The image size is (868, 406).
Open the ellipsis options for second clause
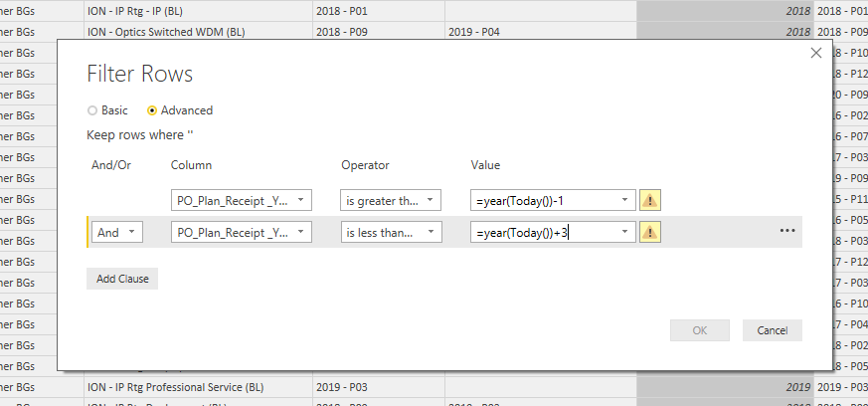(x=787, y=231)
